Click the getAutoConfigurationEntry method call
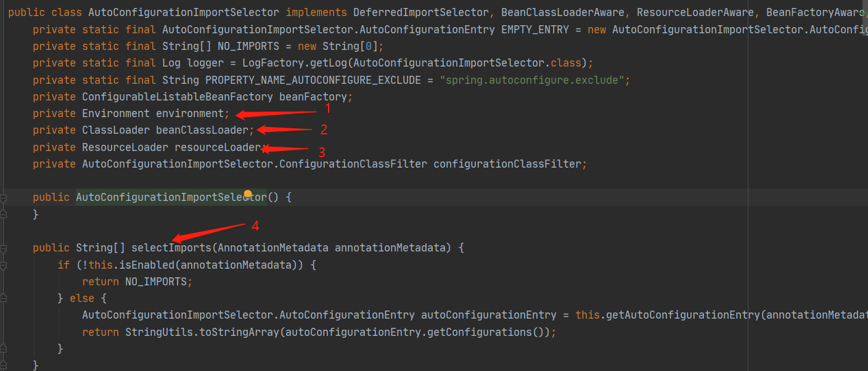868x371 pixels. (x=680, y=315)
